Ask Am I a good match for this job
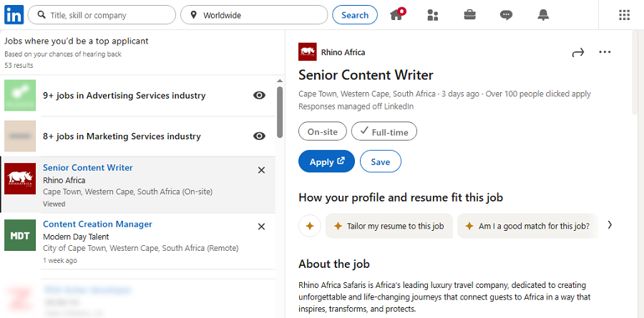 [x=528, y=226]
